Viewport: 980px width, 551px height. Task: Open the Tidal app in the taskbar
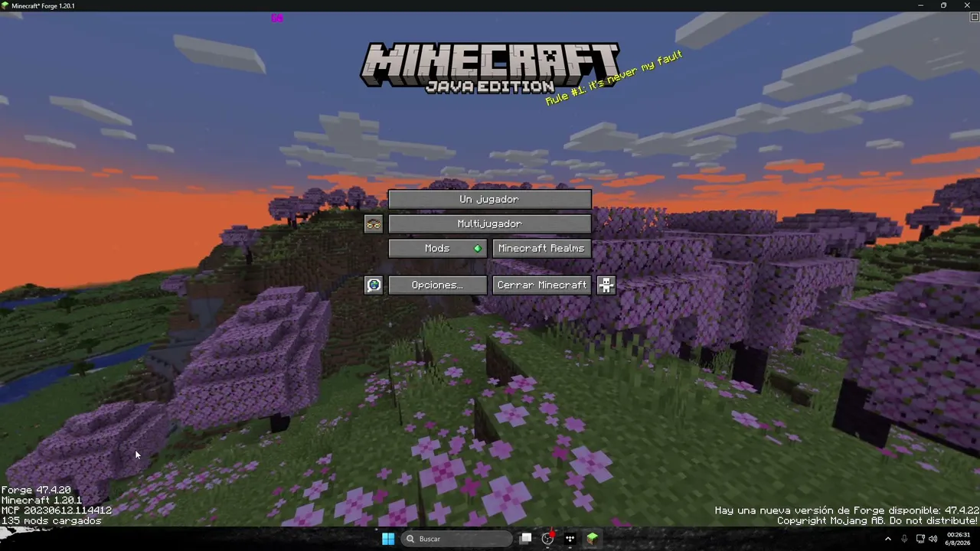570,539
